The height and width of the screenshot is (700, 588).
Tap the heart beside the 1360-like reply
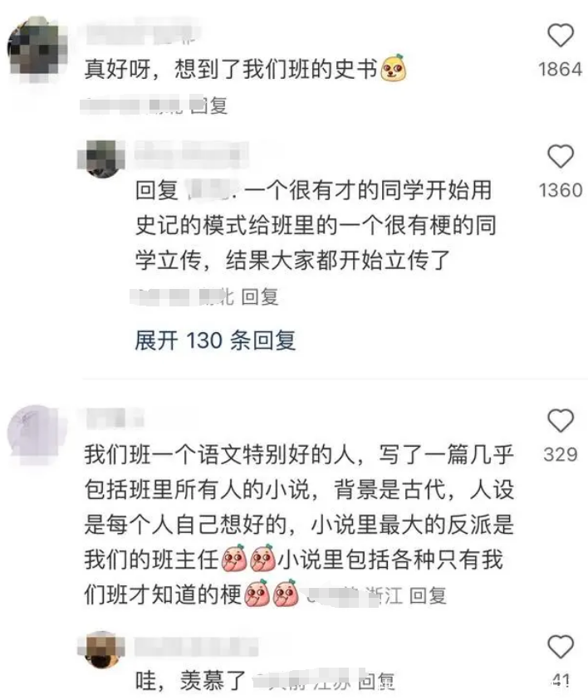(561, 156)
